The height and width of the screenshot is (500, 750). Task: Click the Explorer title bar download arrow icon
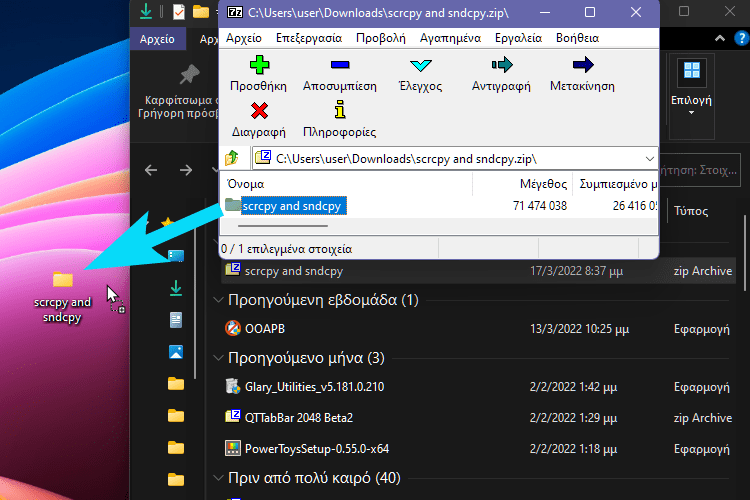146,11
